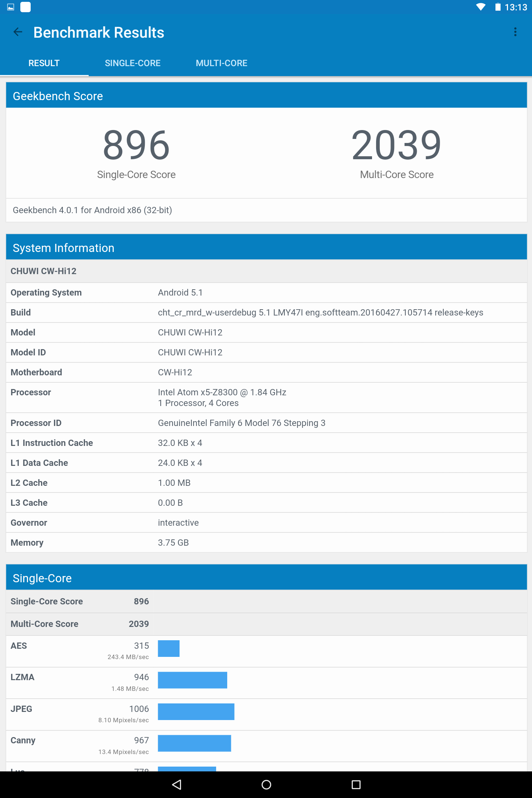Switch to the MULTI-CORE tab
The image size is (532, 798).
pyautogui.click(x=221, y=63)
